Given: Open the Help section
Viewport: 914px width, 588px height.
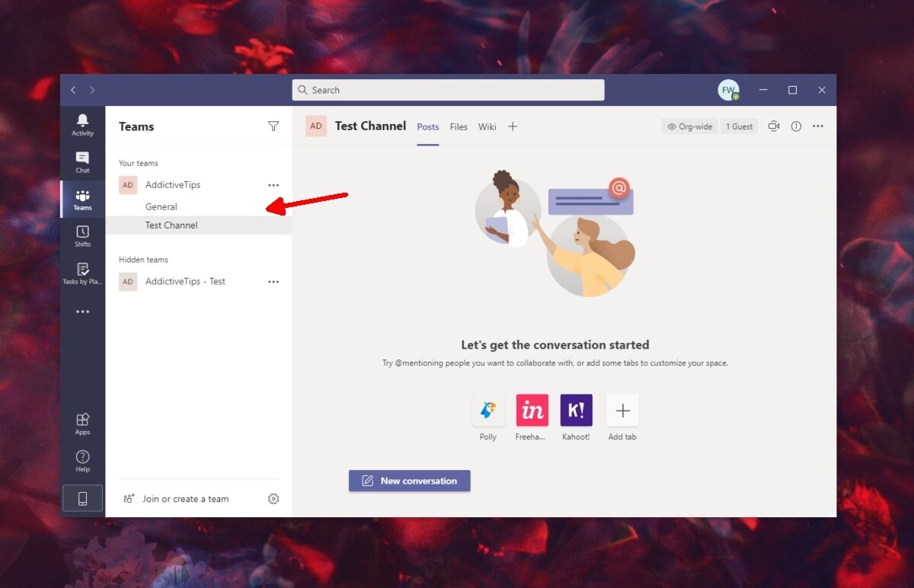Looking at the screenshot, I should click(82, 459).
